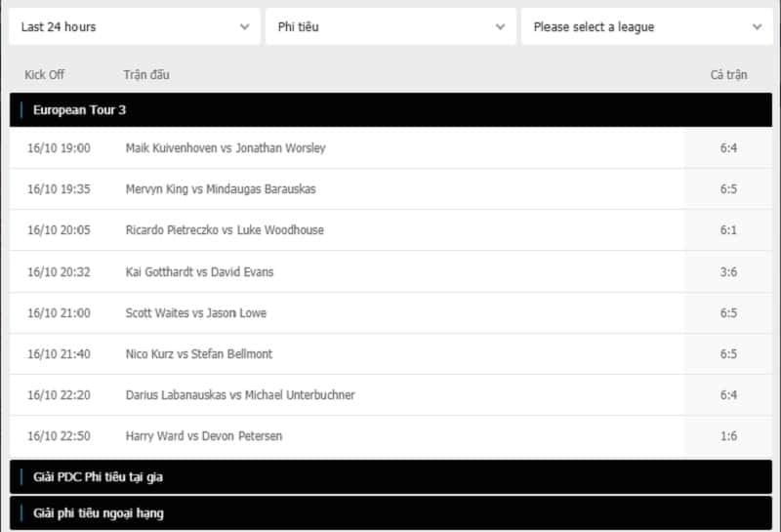Select the Harry Ward vs Devon Petersen match
This screenshot has height=532, width=781.
pyautogui.click(x=204, y=436)
